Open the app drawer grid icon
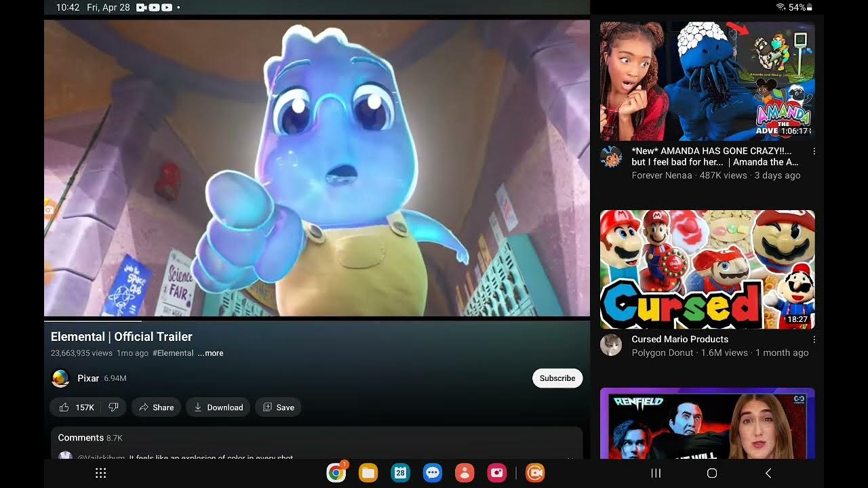Image resolution: width=868 pixels, height=488 pixels. (x=101, y=473)
